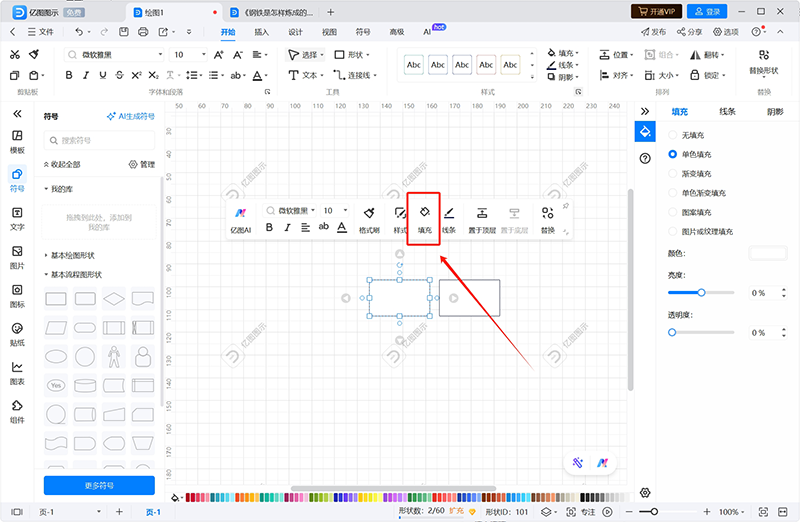Open the 插入 ribbon tab
Image resolution: width=800 pixels, height=522 pixels.
click(261, 32)
